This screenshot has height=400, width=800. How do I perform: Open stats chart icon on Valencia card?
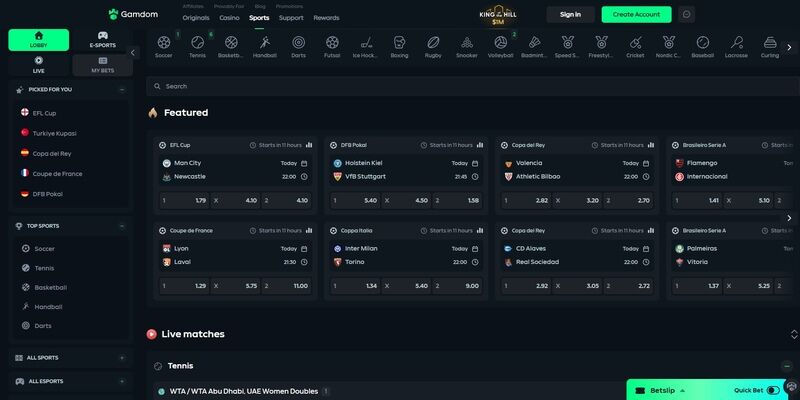(651, 145)
